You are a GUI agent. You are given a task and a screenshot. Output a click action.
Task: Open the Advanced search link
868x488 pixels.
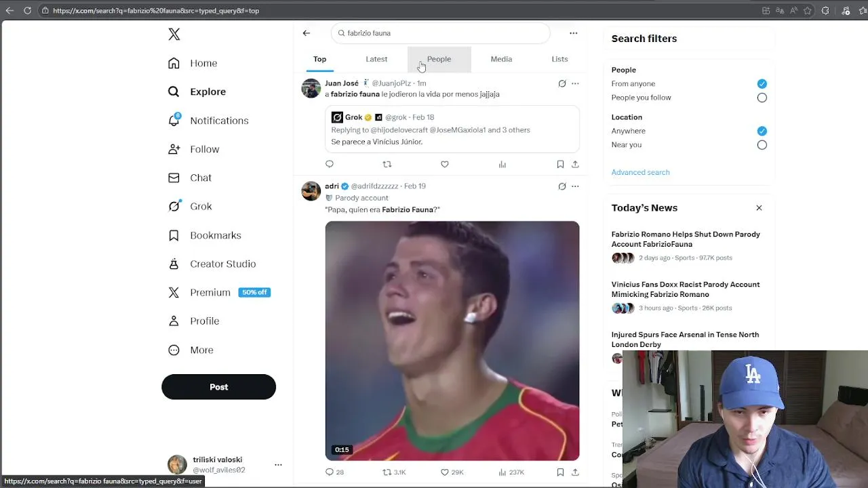(640, 172)
